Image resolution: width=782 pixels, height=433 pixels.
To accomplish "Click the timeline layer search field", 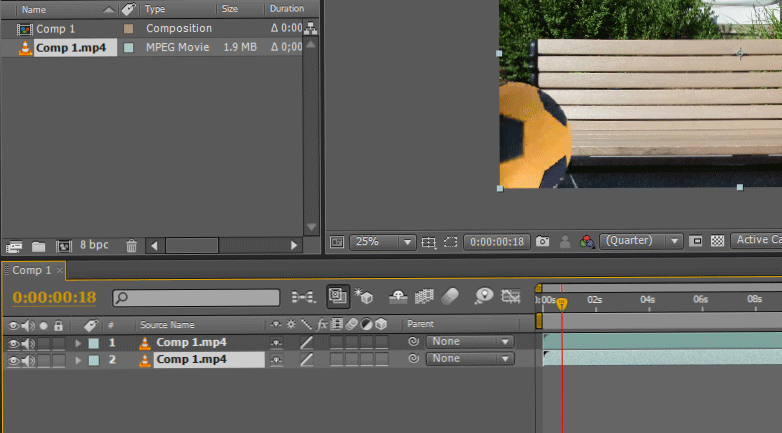I will 196,298.
